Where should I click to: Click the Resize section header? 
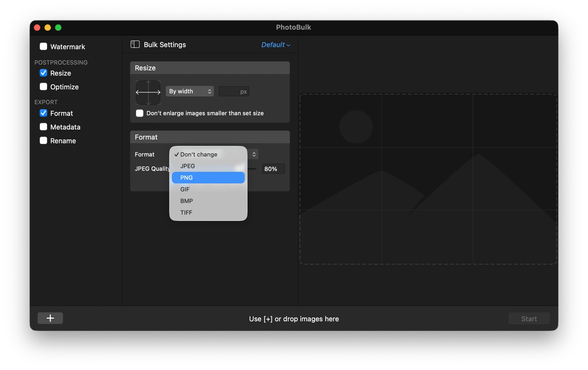click(x=210, y=68)
